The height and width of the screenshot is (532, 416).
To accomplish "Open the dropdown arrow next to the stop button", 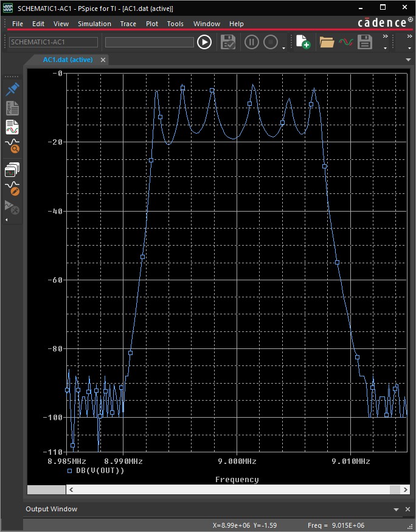I will (x=283, y=49).
